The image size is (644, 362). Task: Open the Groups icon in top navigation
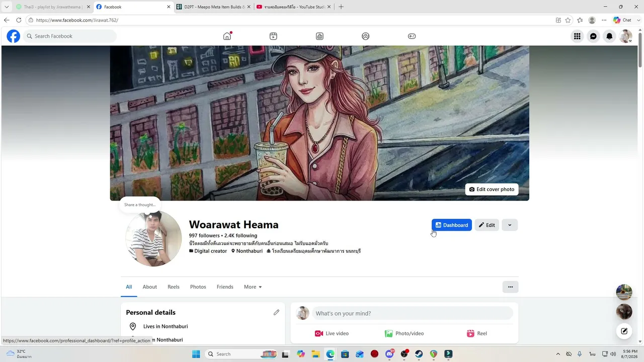[366, 36]
